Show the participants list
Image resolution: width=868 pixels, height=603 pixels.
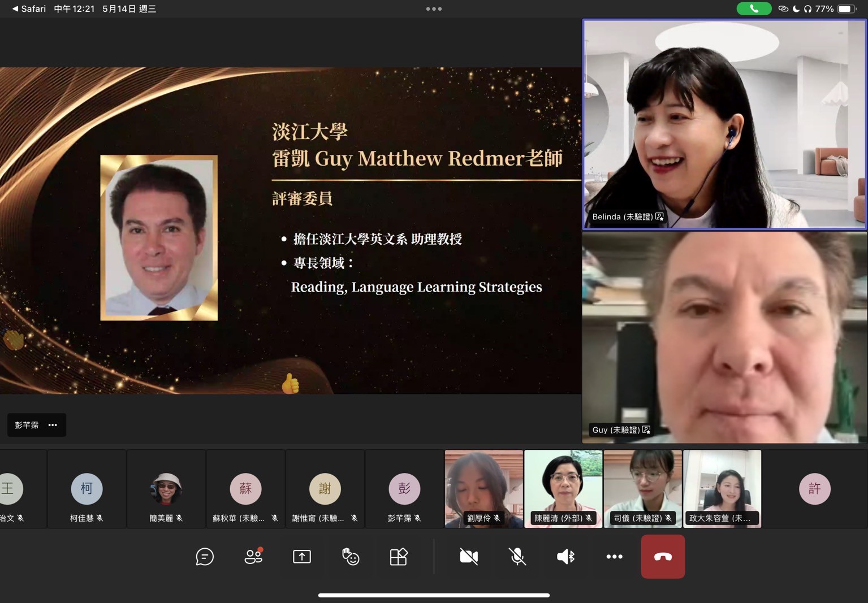tap(253, 557)
